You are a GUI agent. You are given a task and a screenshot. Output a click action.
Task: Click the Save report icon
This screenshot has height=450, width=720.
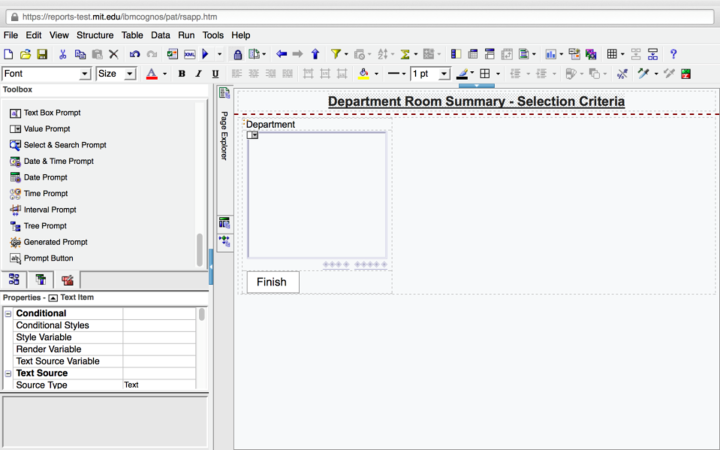(x=42, y=54)
